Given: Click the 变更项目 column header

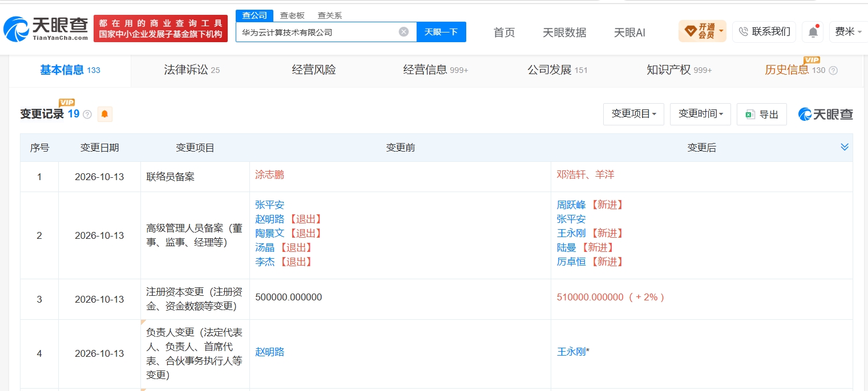Looking at the screenshot, I should click(x=195, y=148).
